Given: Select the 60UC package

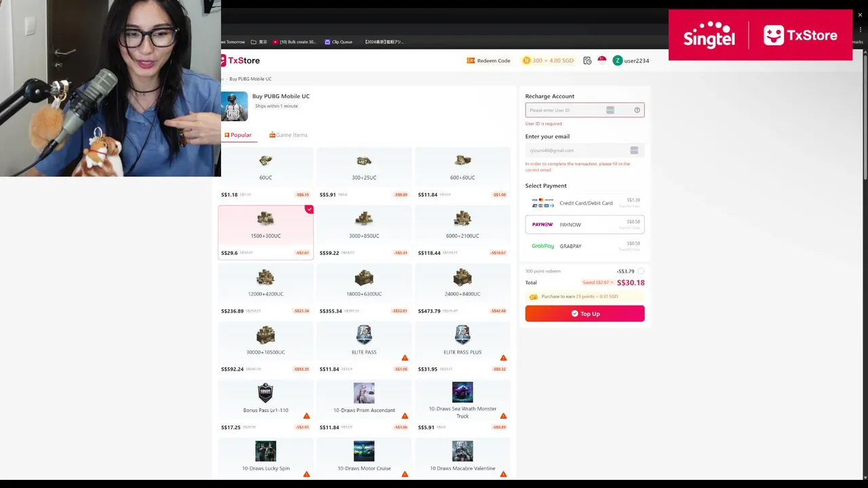Looking at the screenshot, I should [x=266, y=173].
